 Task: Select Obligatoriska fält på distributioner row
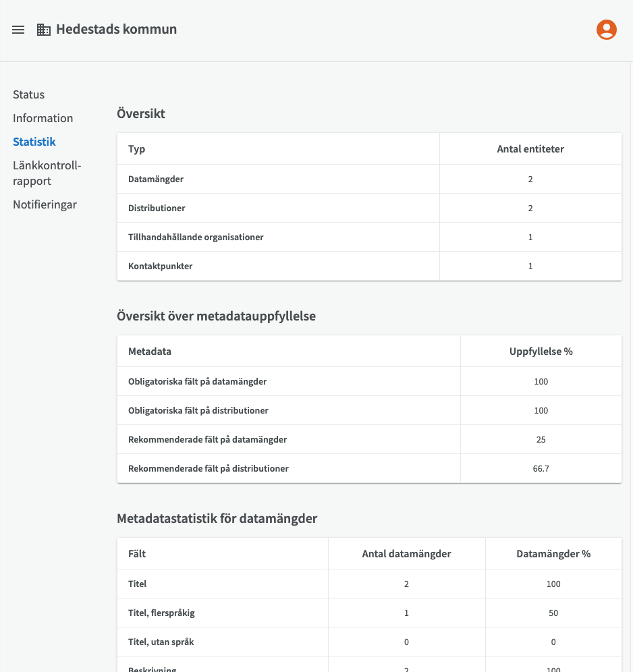click(x=369, y=411)
